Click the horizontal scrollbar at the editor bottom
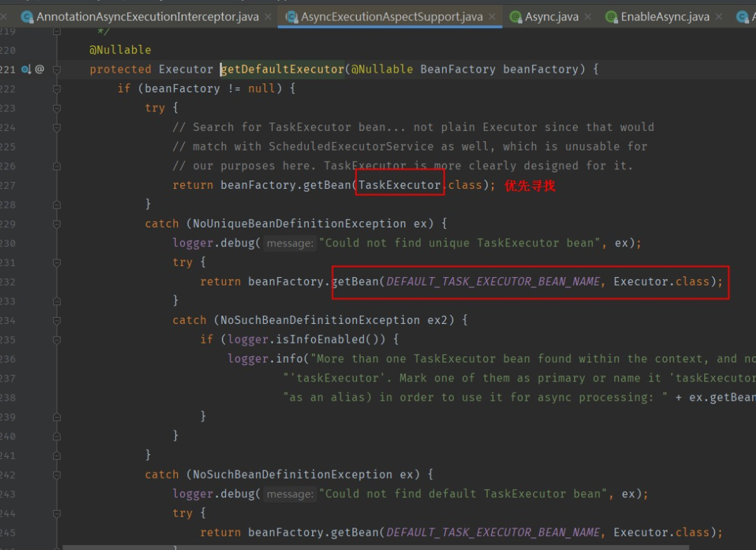This screenshot has width=756, height=550. click(x=350, y=547)
